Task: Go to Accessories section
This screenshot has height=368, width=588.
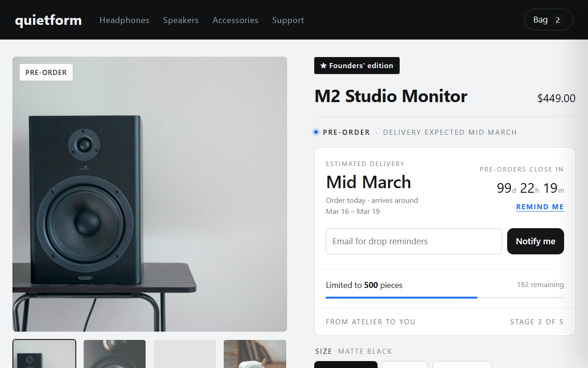Action: coord(235,20)
